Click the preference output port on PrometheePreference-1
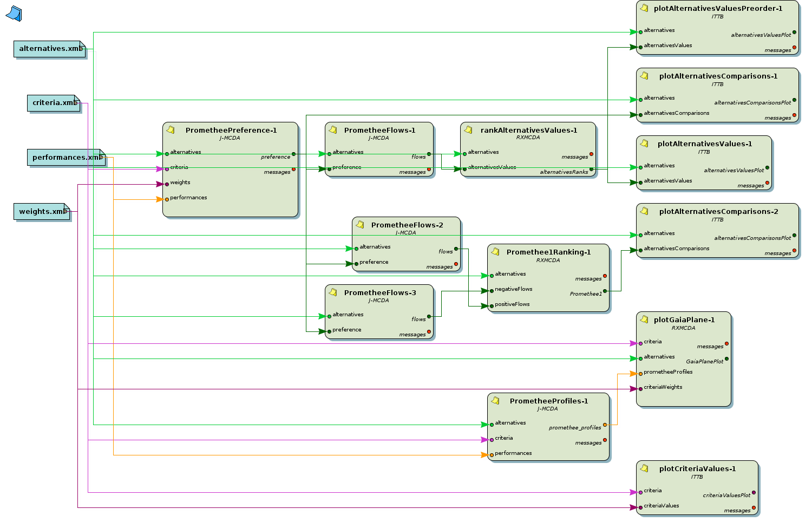Viewport: 812px width, 528px height. [294, 154]
